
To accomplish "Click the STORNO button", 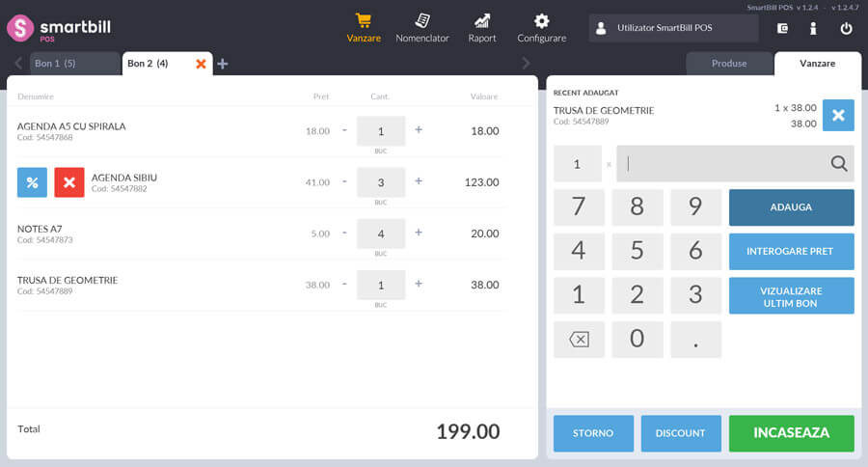I will [x=593, y=433].
